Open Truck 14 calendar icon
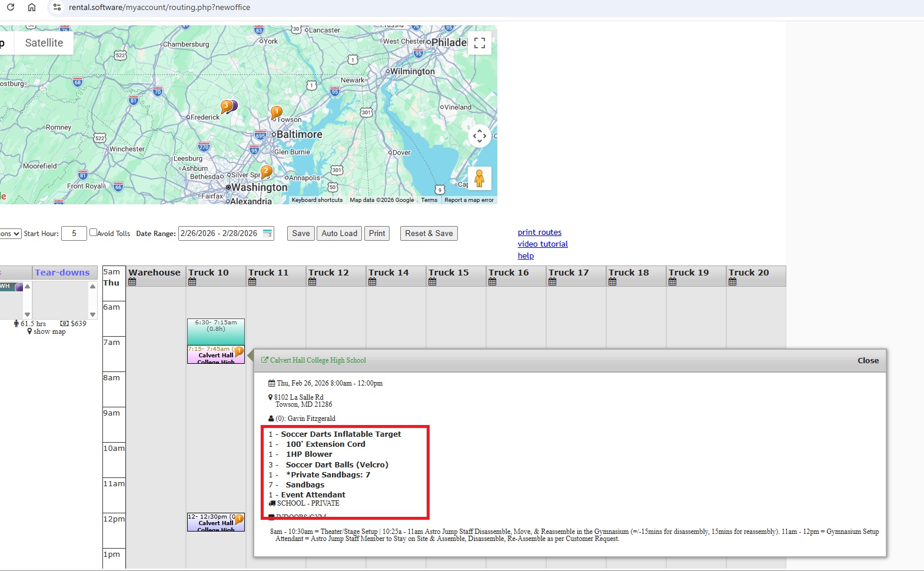This screenshot has height=571, width=924. coord(372,282)
